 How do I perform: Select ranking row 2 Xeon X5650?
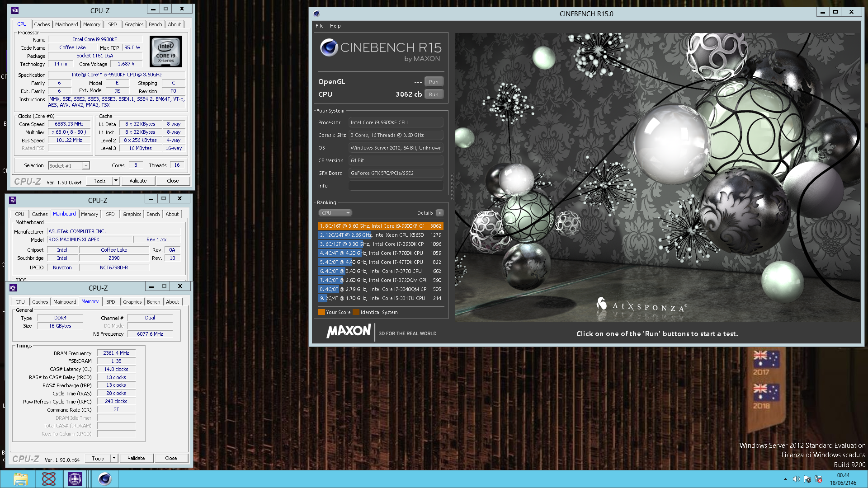(x=381, y=235)
